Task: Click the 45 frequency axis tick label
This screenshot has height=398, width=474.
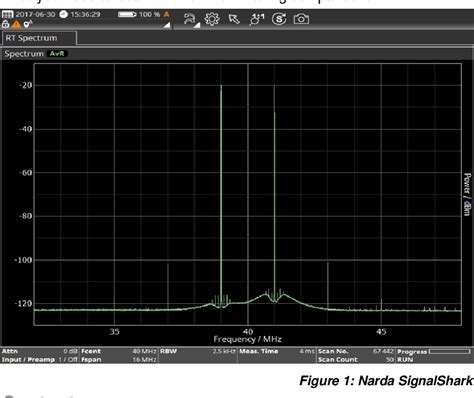Action: 381,332
